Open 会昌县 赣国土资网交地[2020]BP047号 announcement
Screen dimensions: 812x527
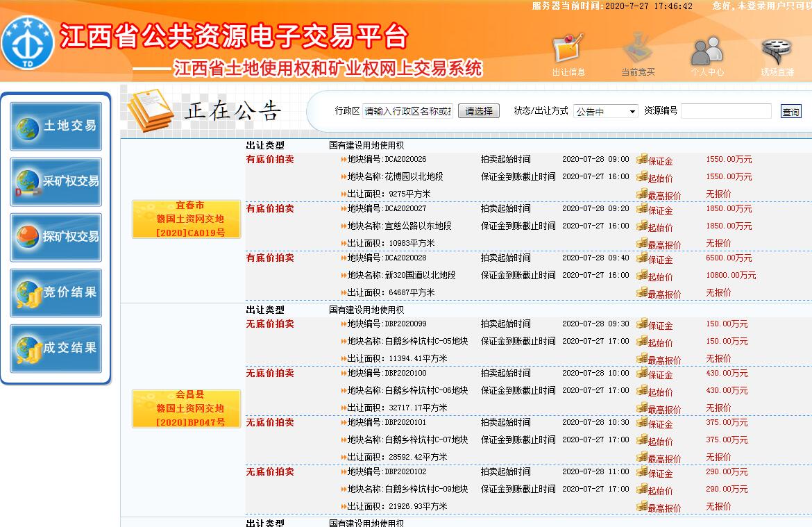(x=187, y=408)
